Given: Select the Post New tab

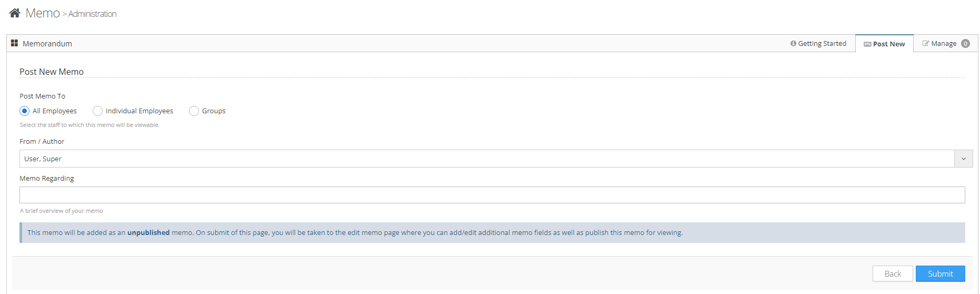Looking at the screenshot, I should (x=889, y=44).
